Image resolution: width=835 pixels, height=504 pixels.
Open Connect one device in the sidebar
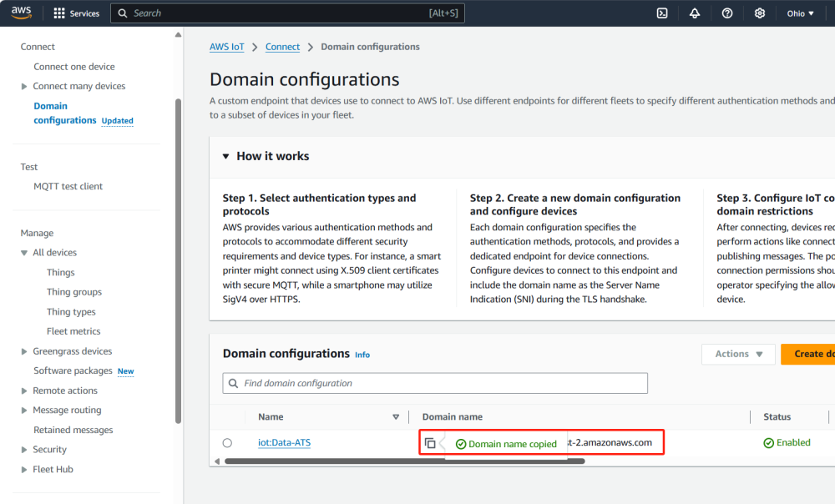(x=74, y=67)
